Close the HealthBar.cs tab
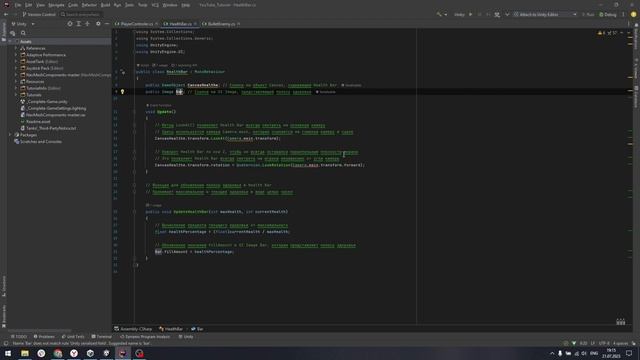Image resolution: width=640 pixels, height=360 pixels. point(195,24)
